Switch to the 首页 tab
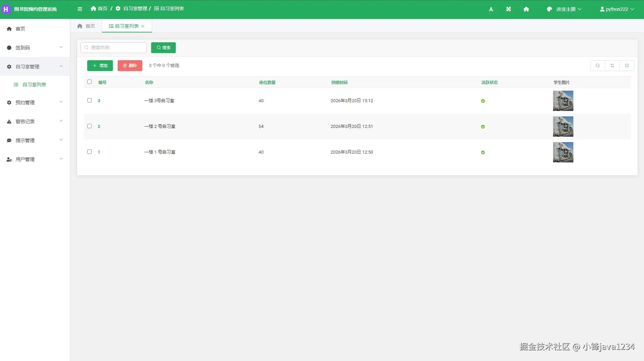Viewport: 644px width, 361px height. click(x=86, y=26)
